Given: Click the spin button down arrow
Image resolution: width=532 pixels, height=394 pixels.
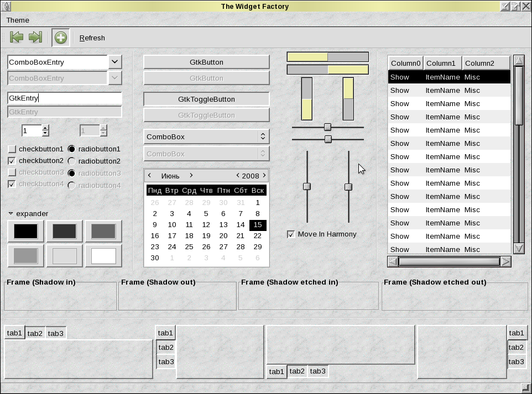Looking at the screenshot, I should (x=45, y=133).
